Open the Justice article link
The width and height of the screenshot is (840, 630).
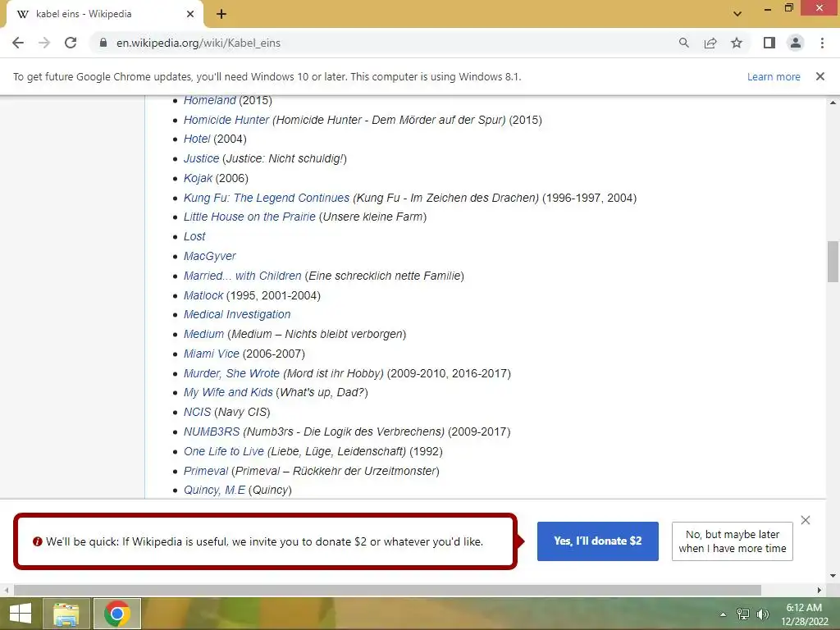(201, 158)
